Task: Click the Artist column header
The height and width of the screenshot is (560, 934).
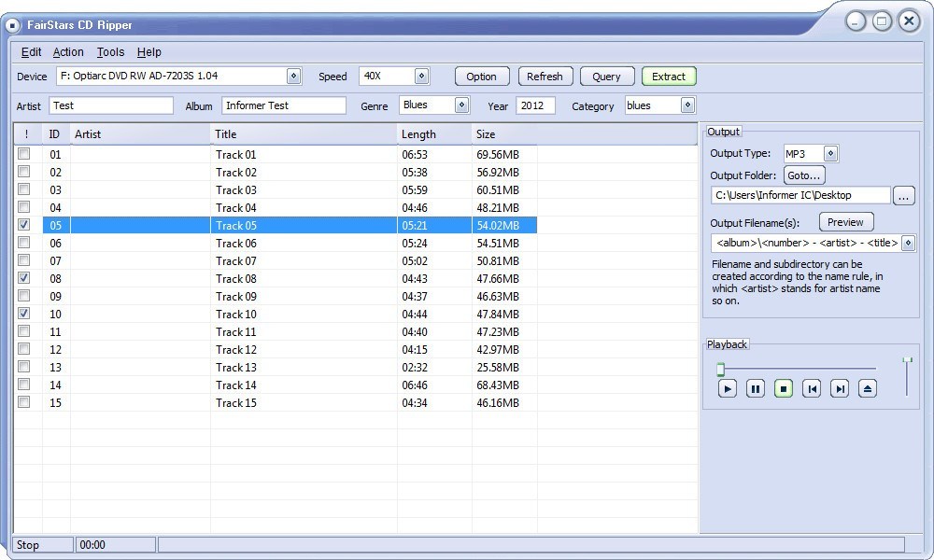Action: pos(141,134)
